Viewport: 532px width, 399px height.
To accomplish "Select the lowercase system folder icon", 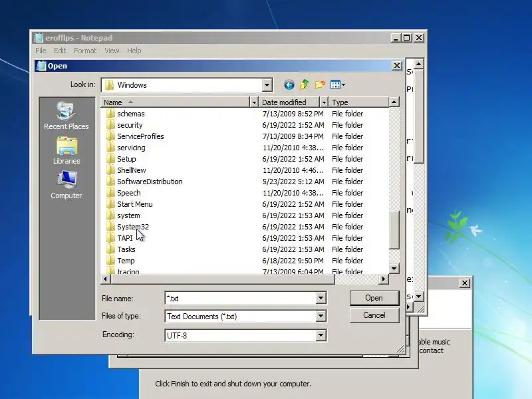I will (110, 215).
